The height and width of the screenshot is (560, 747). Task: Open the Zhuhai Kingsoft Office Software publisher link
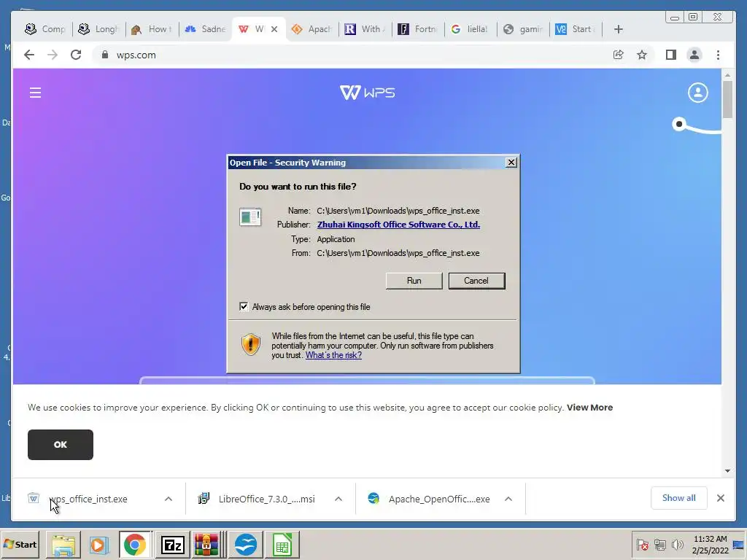(398, 225)
